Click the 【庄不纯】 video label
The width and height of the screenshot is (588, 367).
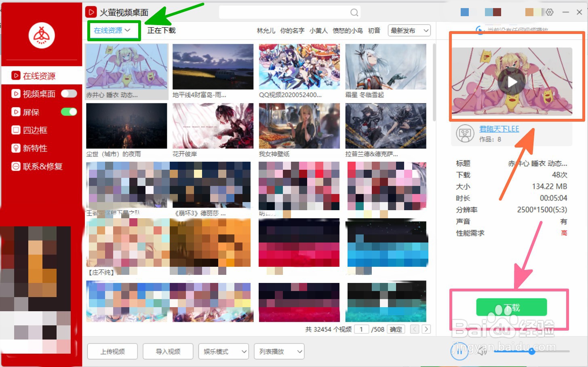pos(101,272)
